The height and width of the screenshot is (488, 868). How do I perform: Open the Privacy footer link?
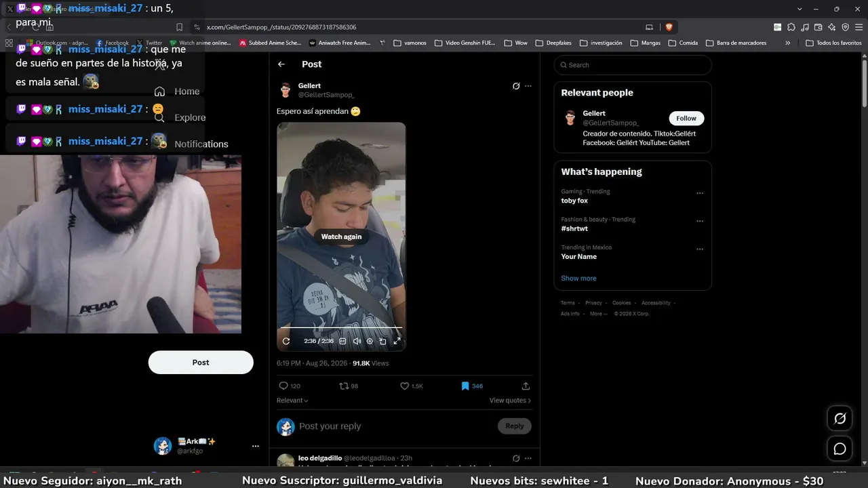593,303
